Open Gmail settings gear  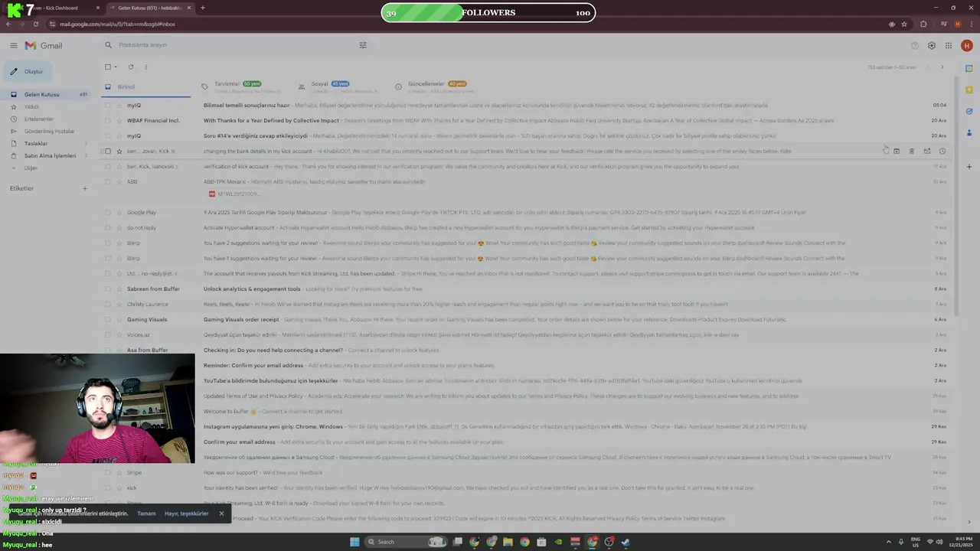pyautogui.click(x=932, y=46)
